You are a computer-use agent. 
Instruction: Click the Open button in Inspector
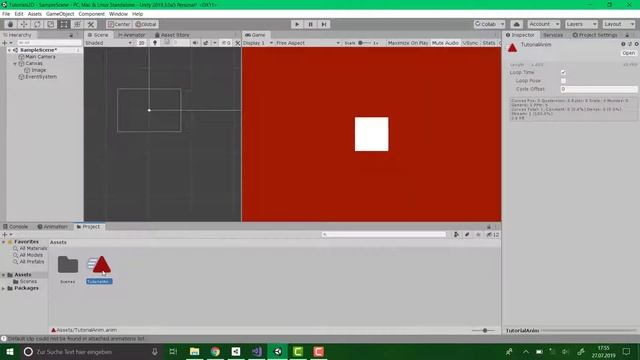[x=628, y=53]
